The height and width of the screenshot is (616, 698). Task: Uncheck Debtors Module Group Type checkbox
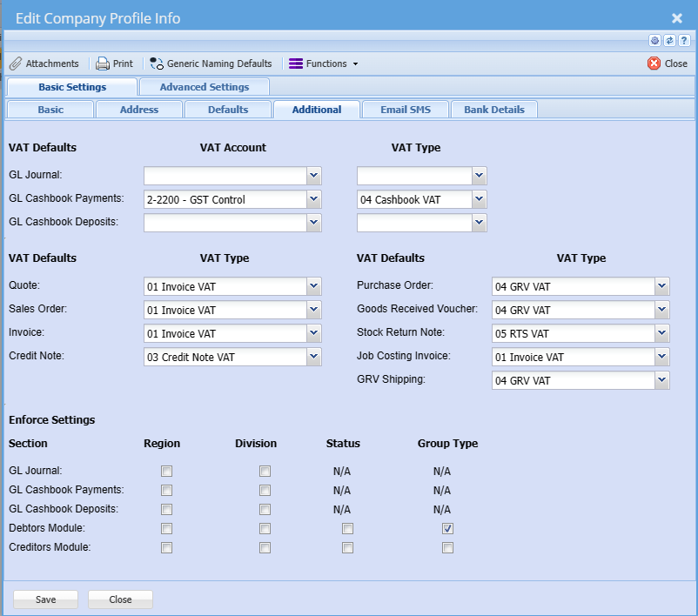point(447,529)
